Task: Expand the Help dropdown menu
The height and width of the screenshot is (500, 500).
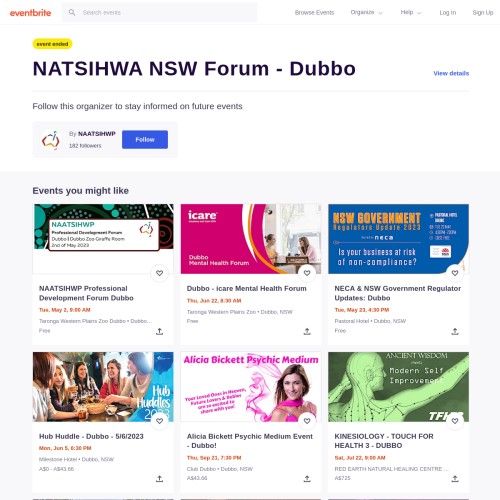Action: pyautogui.click(x=411, y=13)
